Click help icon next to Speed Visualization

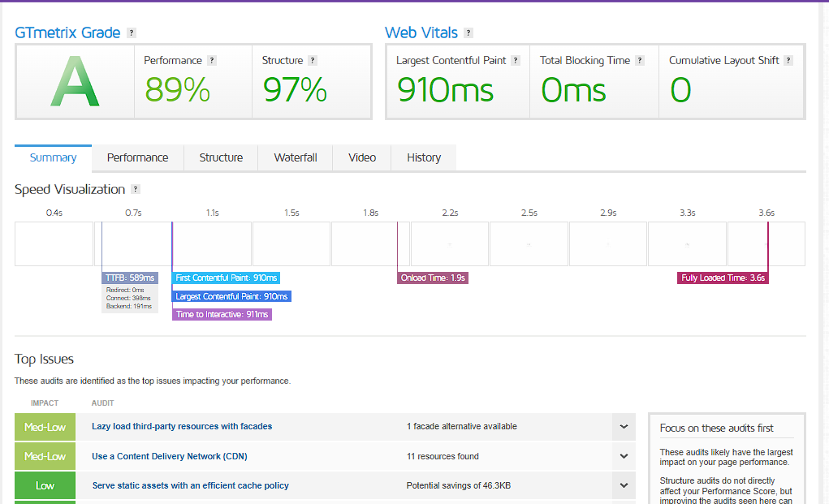(x=136, y=189)
